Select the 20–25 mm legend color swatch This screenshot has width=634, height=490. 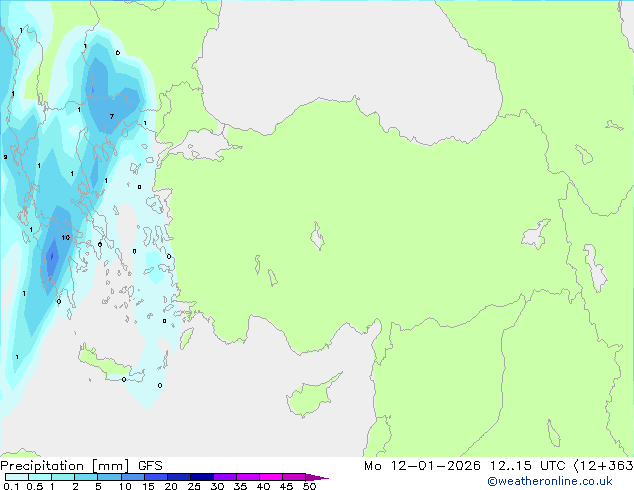point(179,477)
